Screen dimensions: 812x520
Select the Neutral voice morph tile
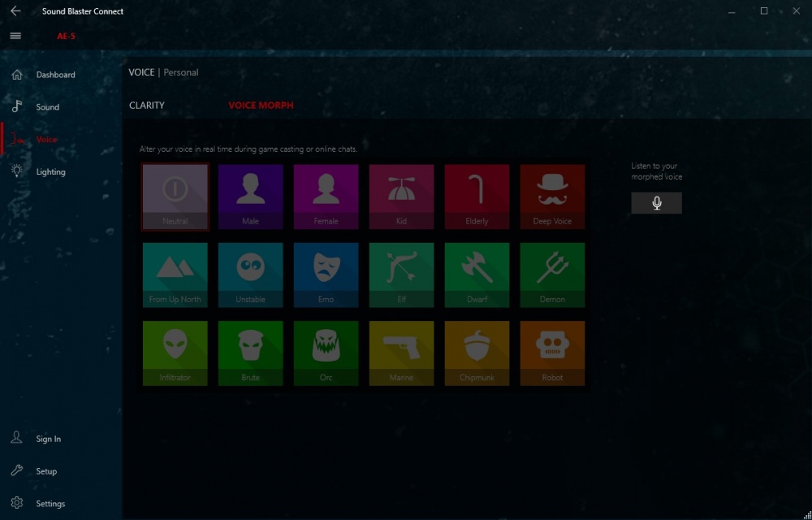pos(175,197)
